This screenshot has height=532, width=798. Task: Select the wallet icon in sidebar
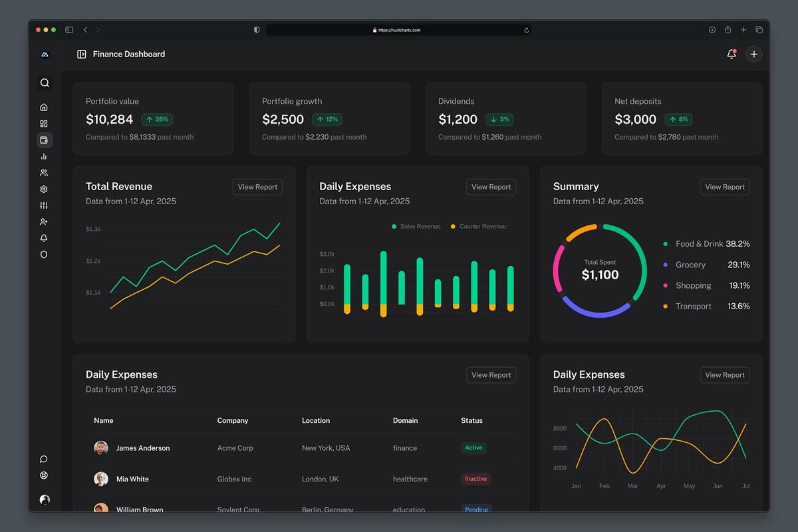point(44,140)
